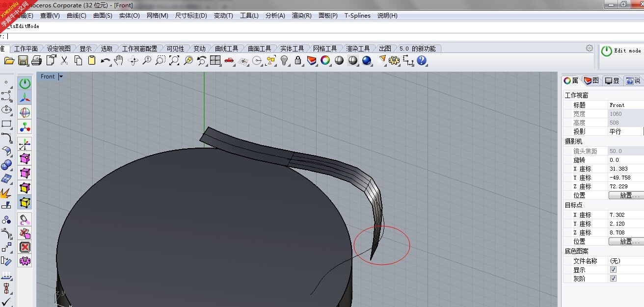Edit the 标题 field showing Front

point(626,105)
